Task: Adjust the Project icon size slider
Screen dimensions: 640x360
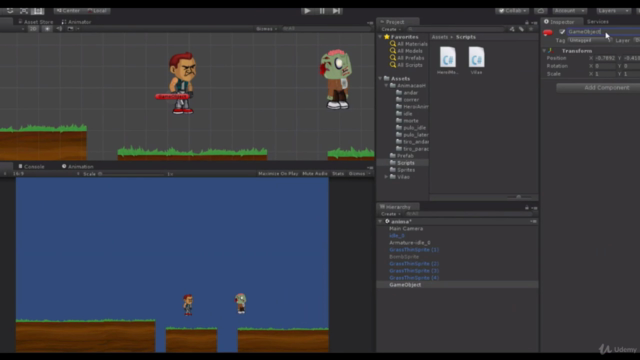Action: [519, 197]
